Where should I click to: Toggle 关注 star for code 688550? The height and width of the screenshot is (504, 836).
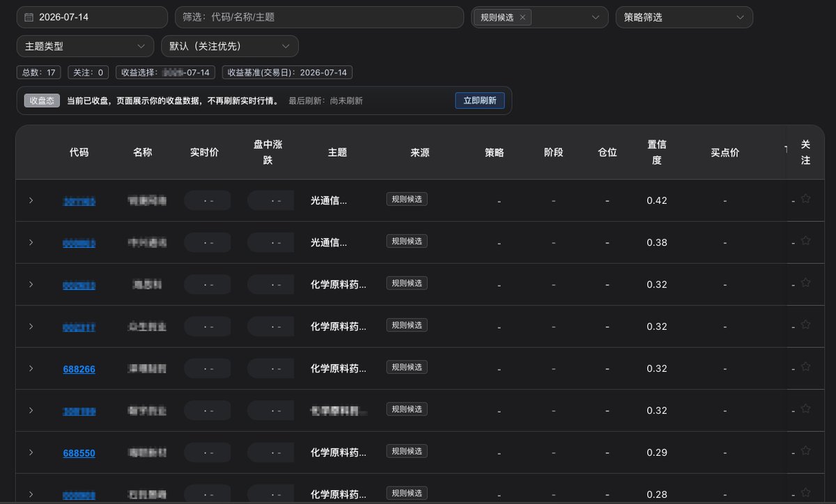point(806,451)
